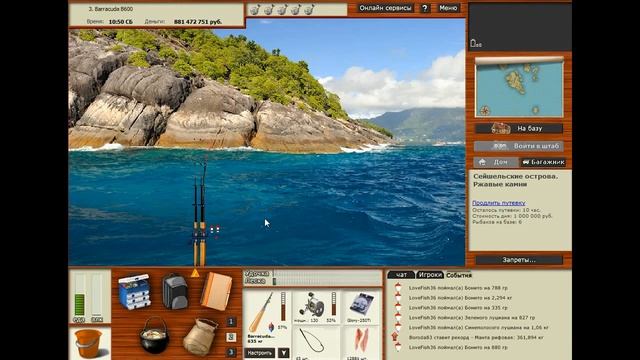640x360 pixels.
Task: Open the question mark help button
Action: click(424, 8)
